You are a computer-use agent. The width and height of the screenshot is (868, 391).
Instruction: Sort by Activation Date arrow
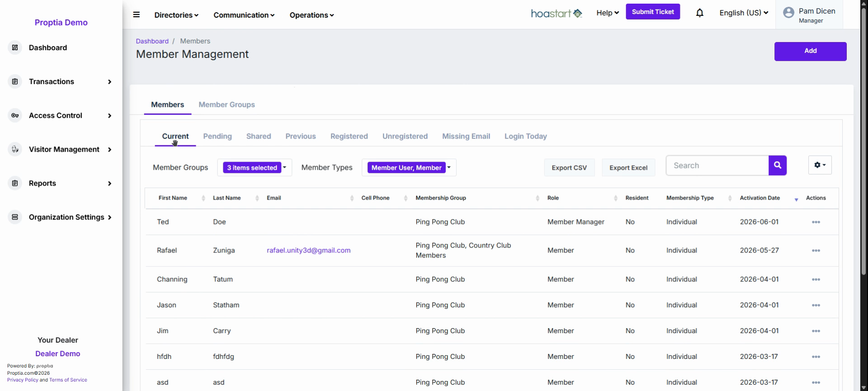point(796,199)
